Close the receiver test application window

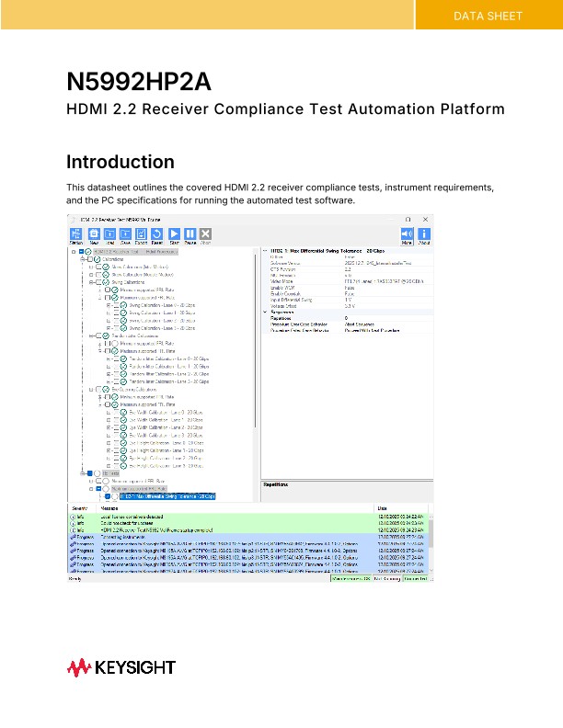click(425, 219)
